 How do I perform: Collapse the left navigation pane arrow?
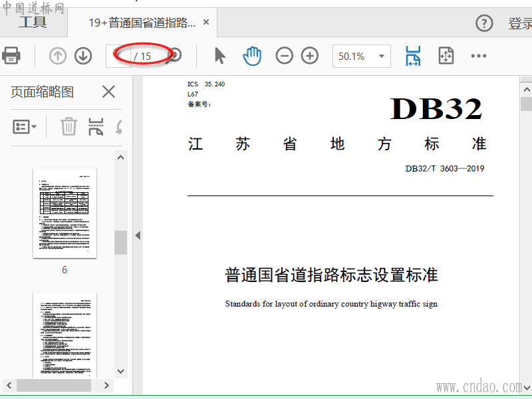pos(138,235)
